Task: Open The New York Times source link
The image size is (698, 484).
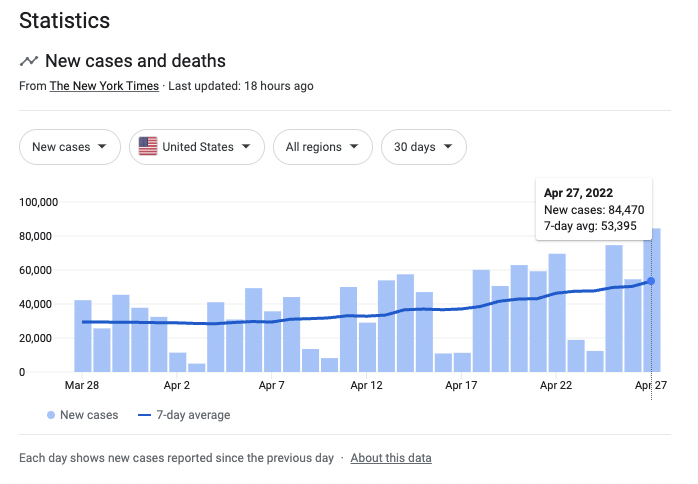Action: pos(104,86)
